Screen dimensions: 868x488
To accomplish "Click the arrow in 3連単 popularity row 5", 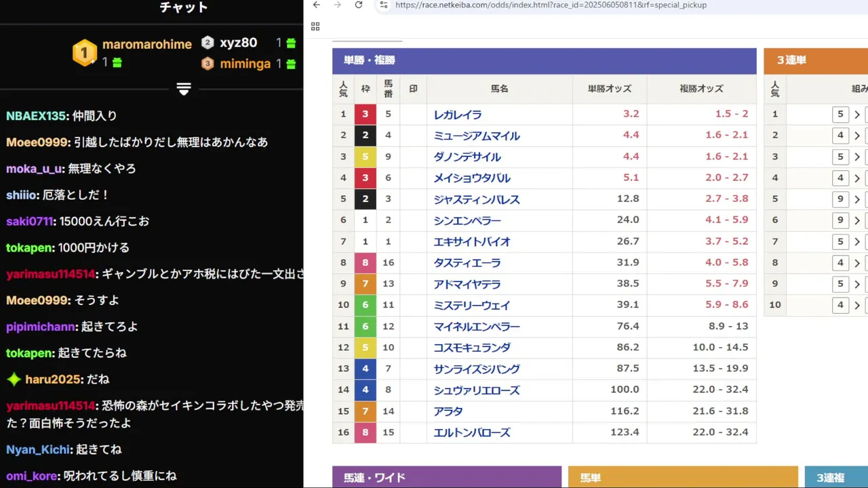I will (x=857, y=199).
